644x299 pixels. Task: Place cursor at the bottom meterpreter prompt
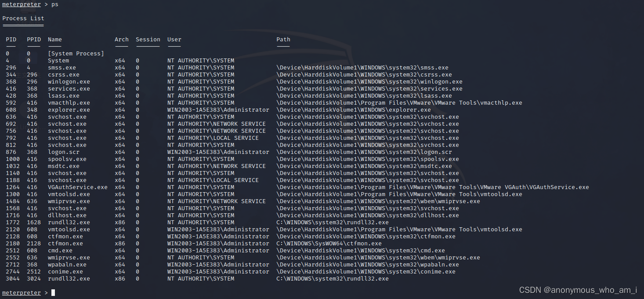53,293
